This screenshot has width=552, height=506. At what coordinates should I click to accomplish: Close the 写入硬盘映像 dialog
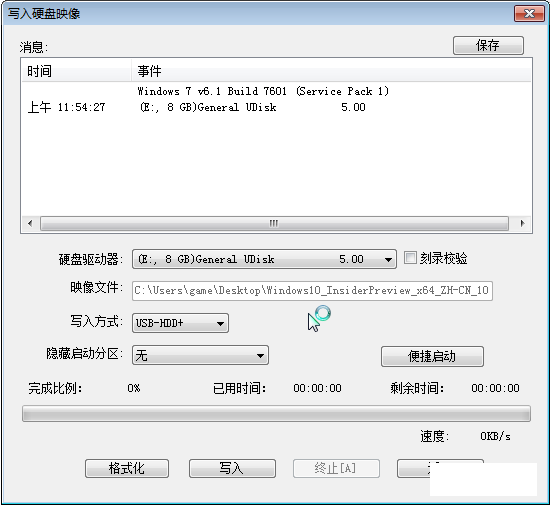point(529,14)
